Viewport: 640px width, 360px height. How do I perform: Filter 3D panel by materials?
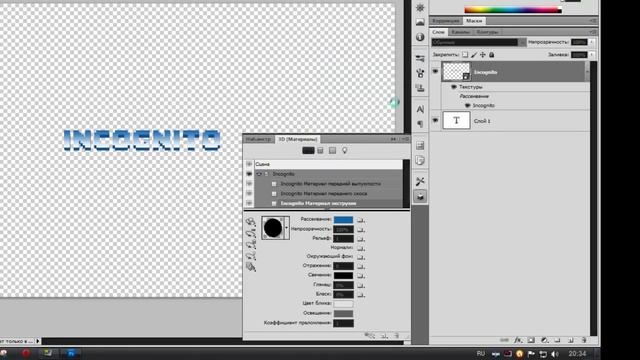click(333, 151)
